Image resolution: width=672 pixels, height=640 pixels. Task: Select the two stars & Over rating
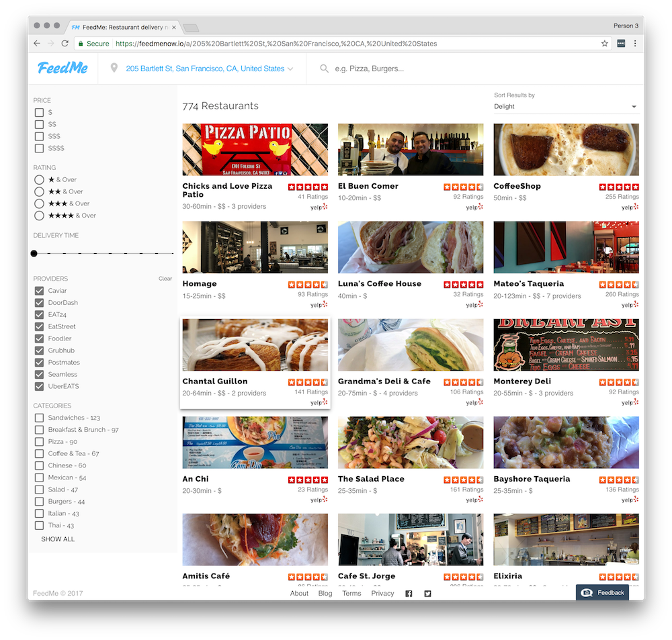pyautogui.click(x=39, y=191)
